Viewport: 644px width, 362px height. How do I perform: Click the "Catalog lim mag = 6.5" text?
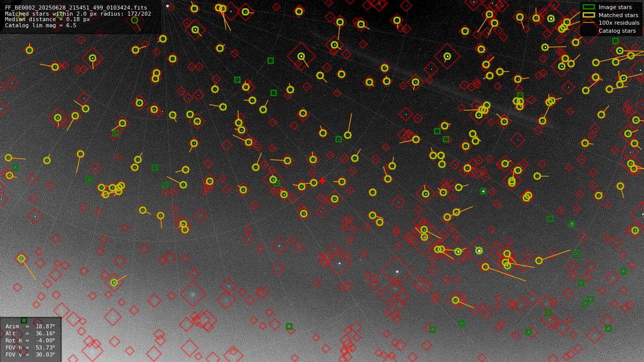tap(41, 26)
